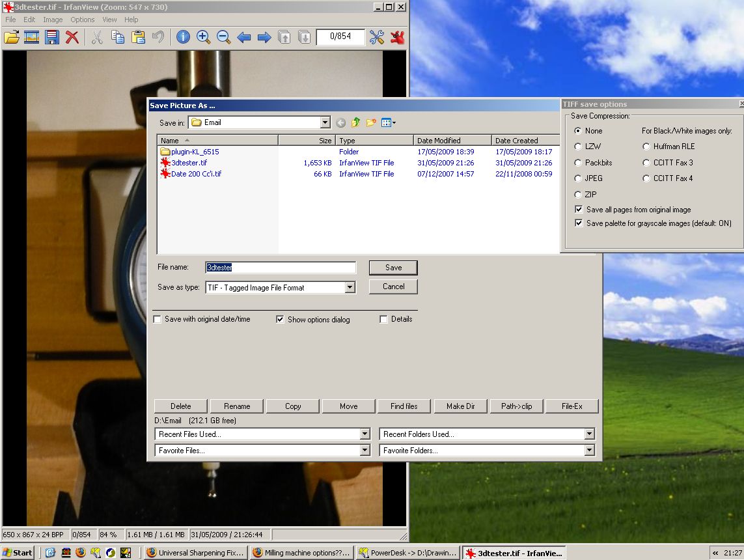Open the Options menu in IrfanView
This screenshot has height=560, width=744.
pos(83,20)
